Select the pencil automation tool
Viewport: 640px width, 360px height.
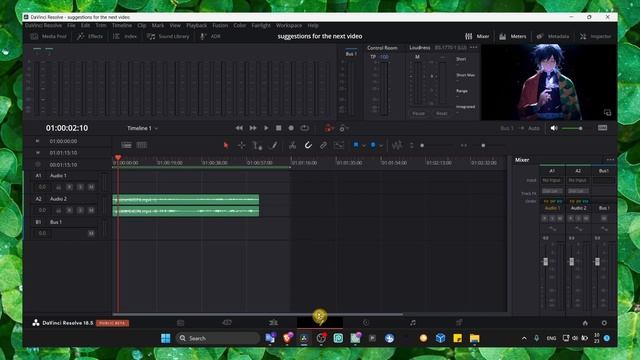pyautogui.click(x=273, y=145)
